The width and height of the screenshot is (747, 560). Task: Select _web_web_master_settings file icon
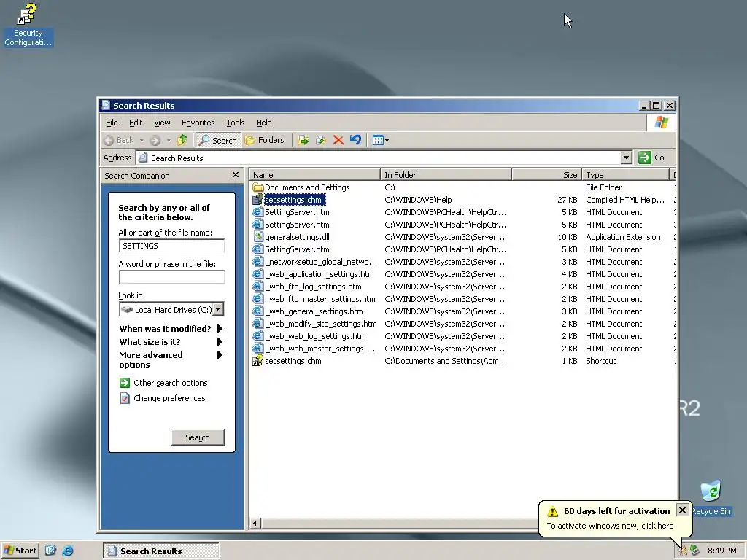(258, 349)
